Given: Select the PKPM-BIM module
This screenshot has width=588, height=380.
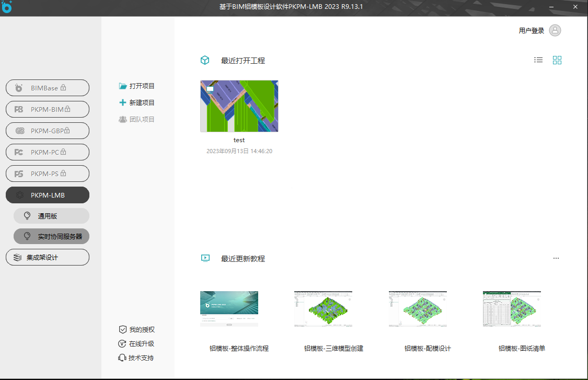Looking at the screenshot, I should point(48,109).
